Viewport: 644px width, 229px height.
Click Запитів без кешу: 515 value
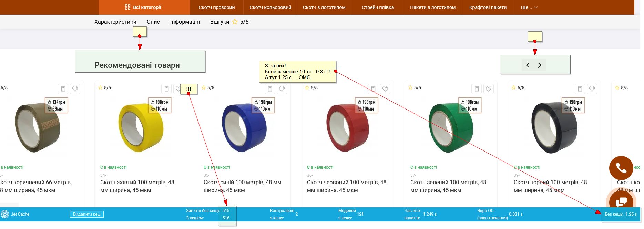[x=226, y=211]
